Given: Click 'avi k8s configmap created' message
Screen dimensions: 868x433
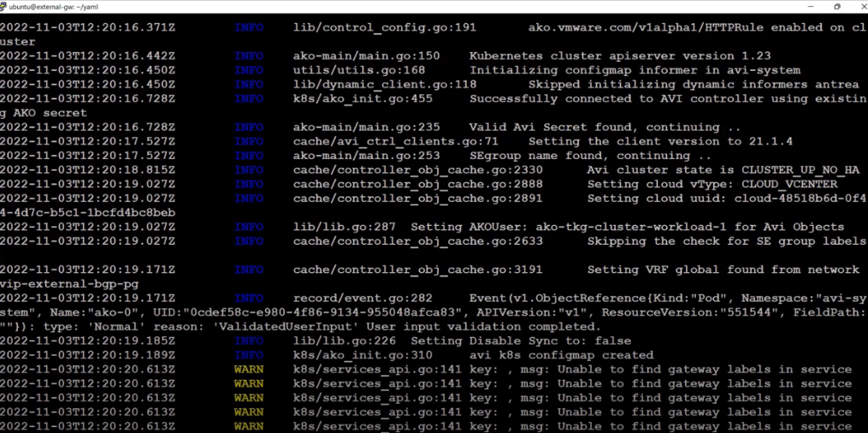Looking at the screenshot, I should 561,356.
